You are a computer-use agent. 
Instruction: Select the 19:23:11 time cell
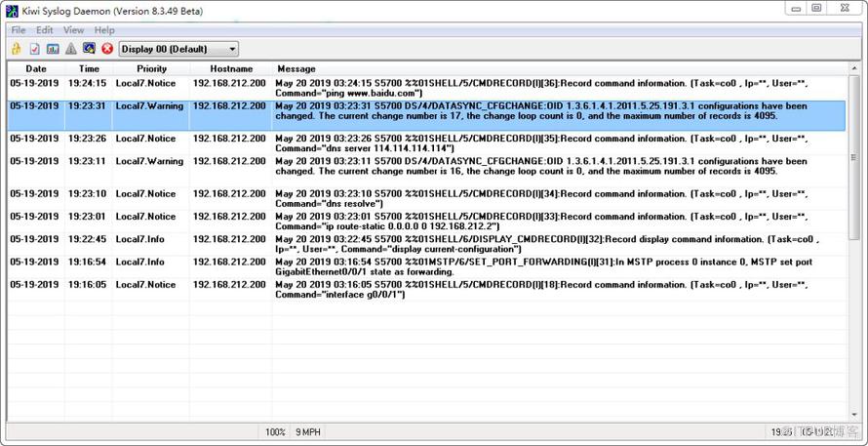tap(88, 161)
